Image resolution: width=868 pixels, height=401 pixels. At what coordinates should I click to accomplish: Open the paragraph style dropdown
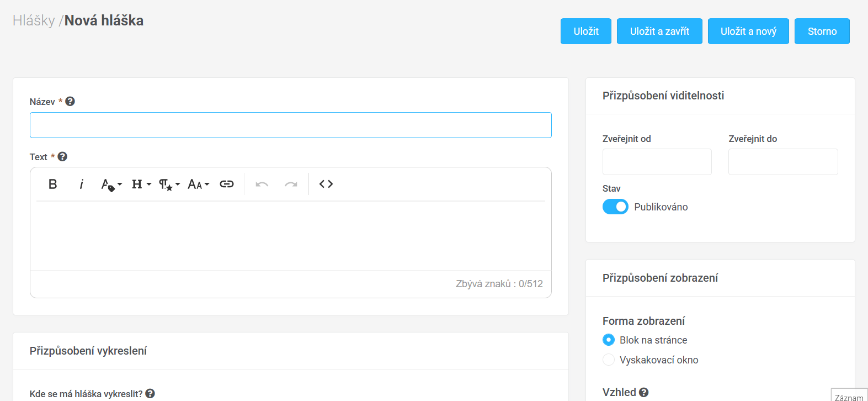click(x=169, y=184)
